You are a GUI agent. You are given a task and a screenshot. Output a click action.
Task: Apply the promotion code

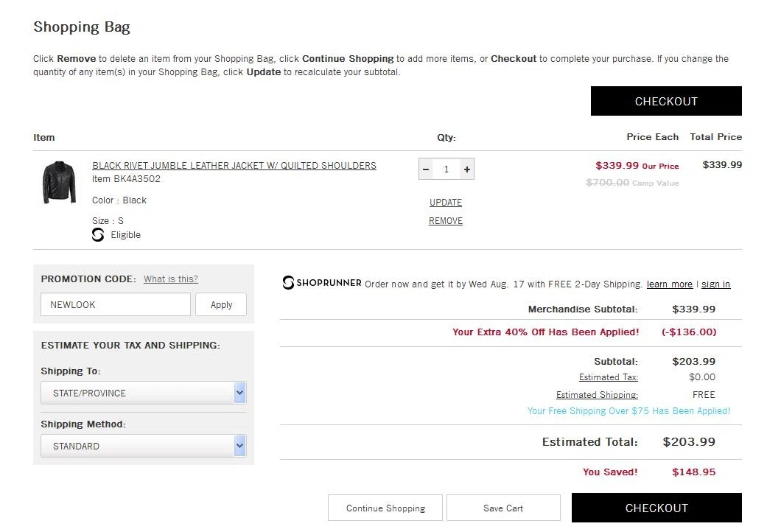click(221, 304)
